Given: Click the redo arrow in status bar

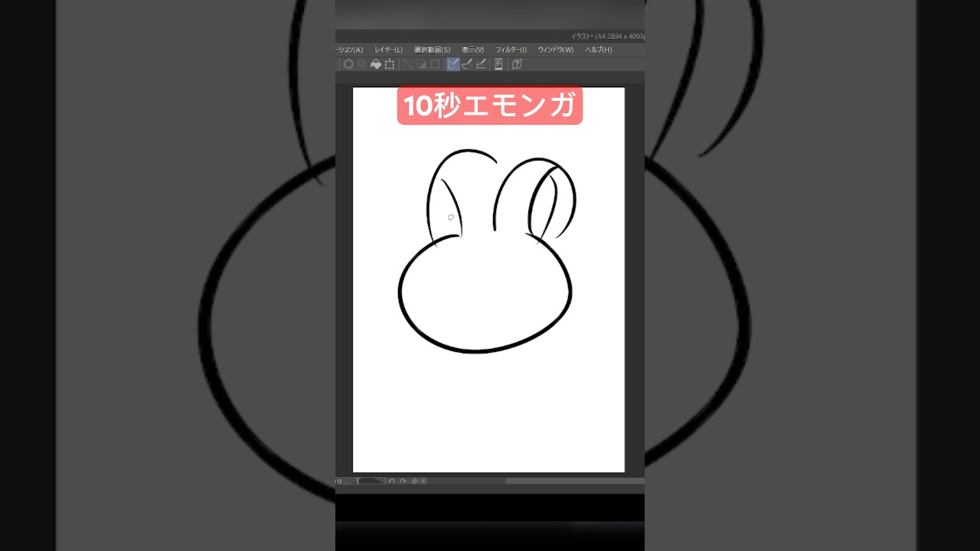Looking at the screenshot, I should point(402,481).
